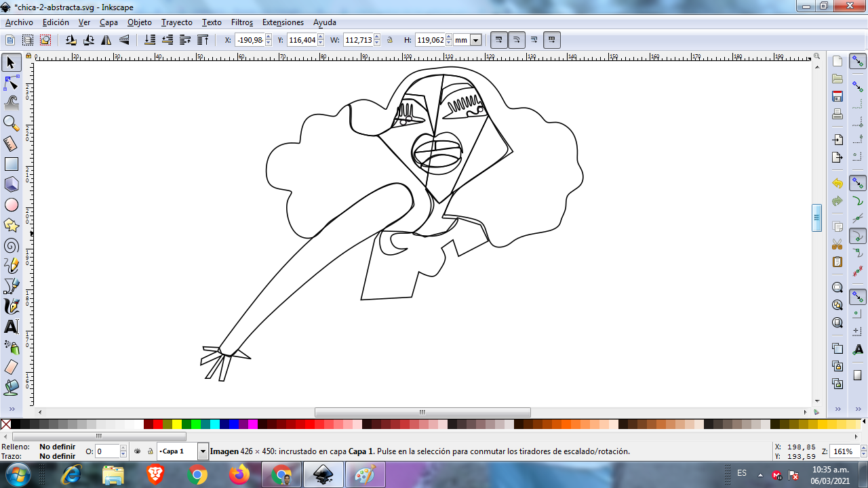Flip selection vertically
Image resolution: width=868 pixels, height=488 pixels.
coord(124,40)
